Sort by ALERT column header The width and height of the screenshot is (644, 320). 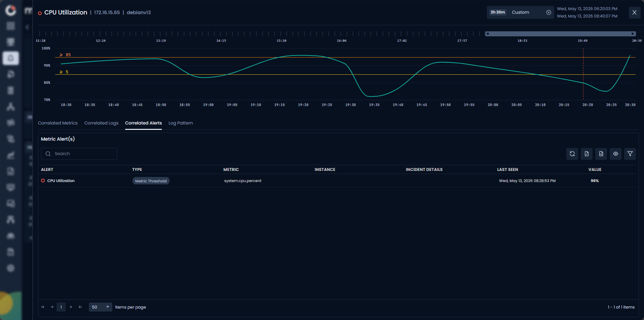pyautogui.click(x=47, y=170)
